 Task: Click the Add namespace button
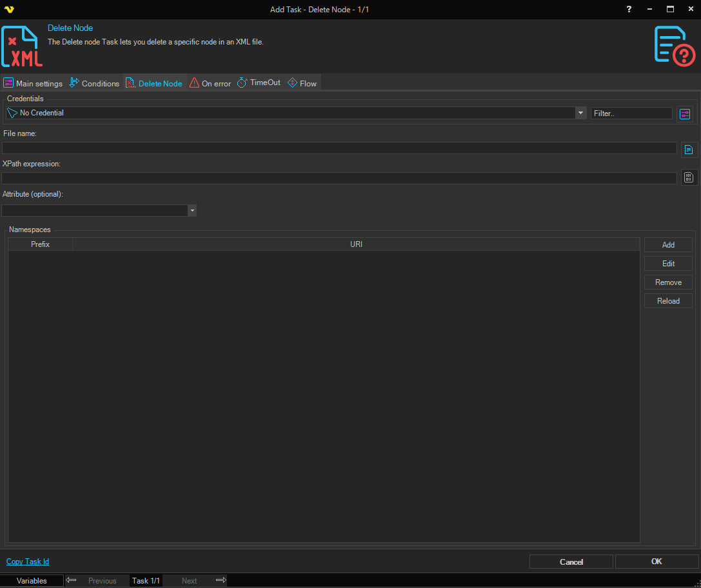pos(668,245)
